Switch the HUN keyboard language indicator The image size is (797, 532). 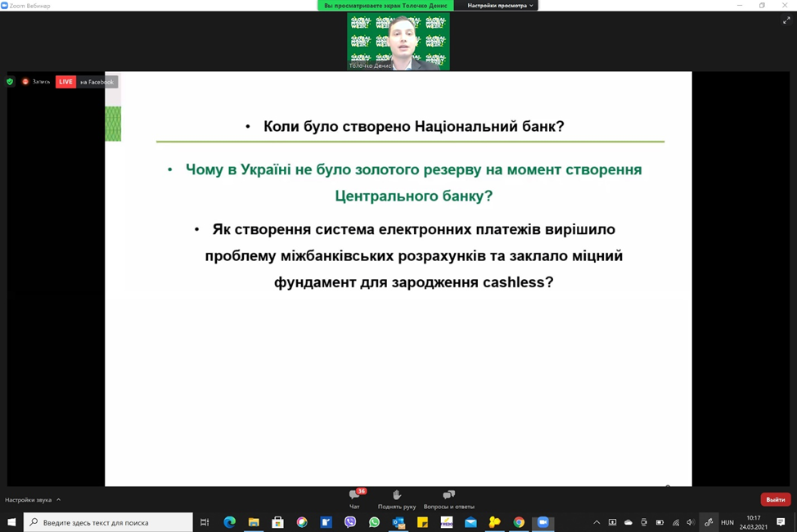click(727, 522)
